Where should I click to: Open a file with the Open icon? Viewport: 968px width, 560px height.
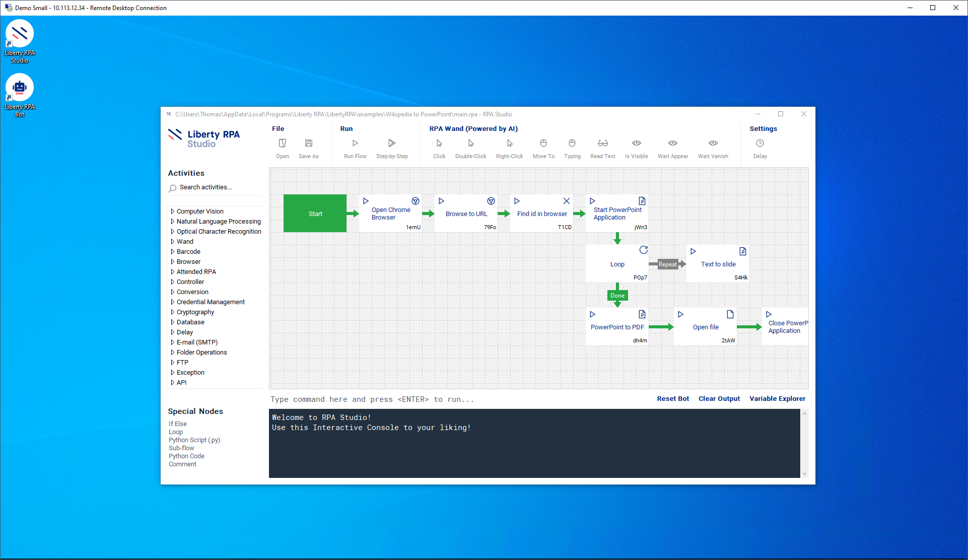point(283,144)
